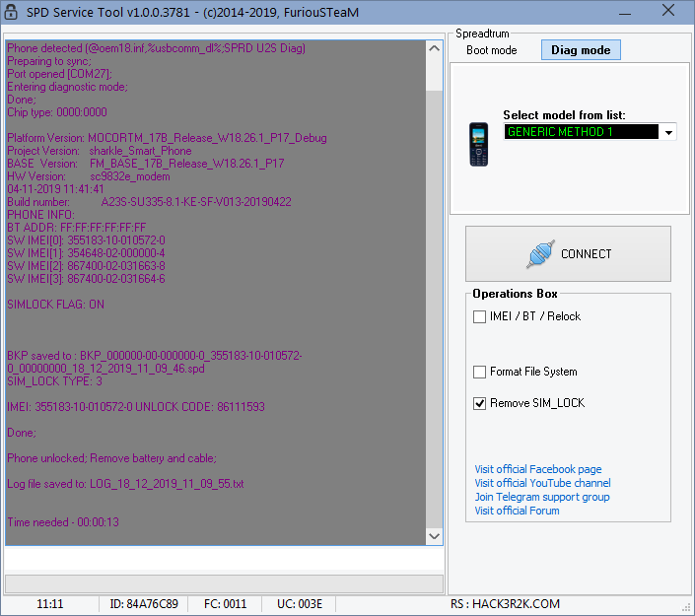Click the 'SW IMEI[1]: 354648-02-000000-4' line

[x=86, y=253]
